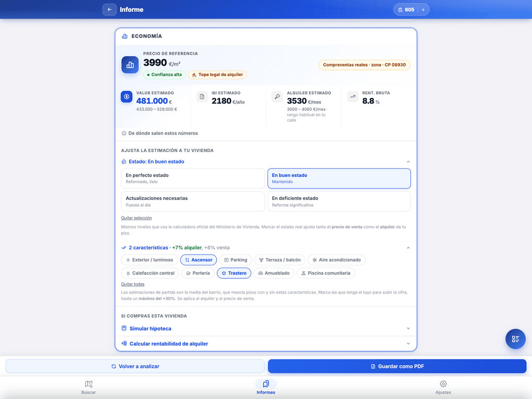Image resolution: width=532 pixels, height=399 pixels.
Task: Click the 'SI COMPRAS ESTA VIVIENDA' heading
Action: [x=154, y=316]
